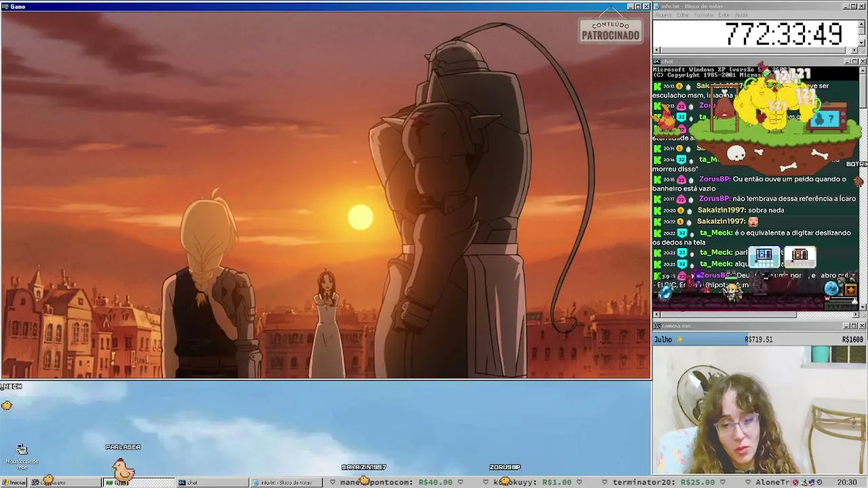Click the hanging ham in chat overlay
This screenshot has height=488, width=868.
[x=724, y=105]
